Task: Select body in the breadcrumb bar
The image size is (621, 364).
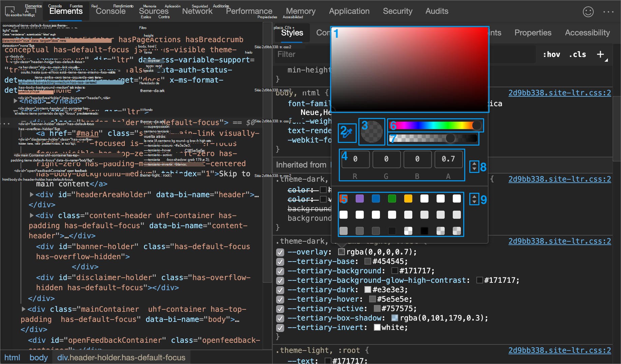Action: [x=38, y=357]
